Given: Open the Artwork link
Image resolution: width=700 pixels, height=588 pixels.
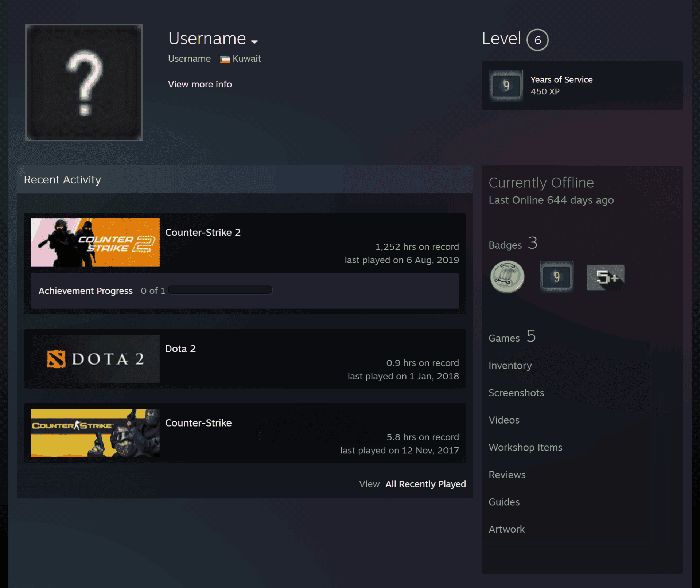Looking at the screenshot, I should (x=506, y=529).
